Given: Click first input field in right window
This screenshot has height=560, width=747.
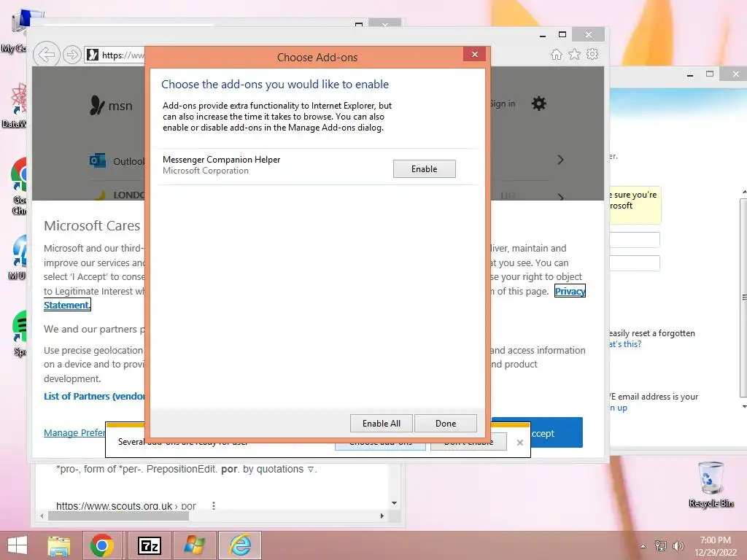Looking at the screenshot, I should (635, 239).
